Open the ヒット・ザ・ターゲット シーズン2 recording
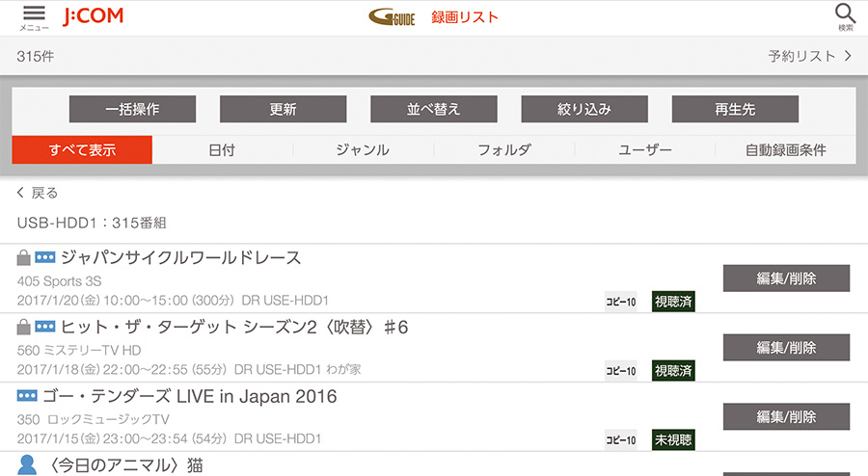The width and height of the screenshot is (868, 476). point(234,328)
